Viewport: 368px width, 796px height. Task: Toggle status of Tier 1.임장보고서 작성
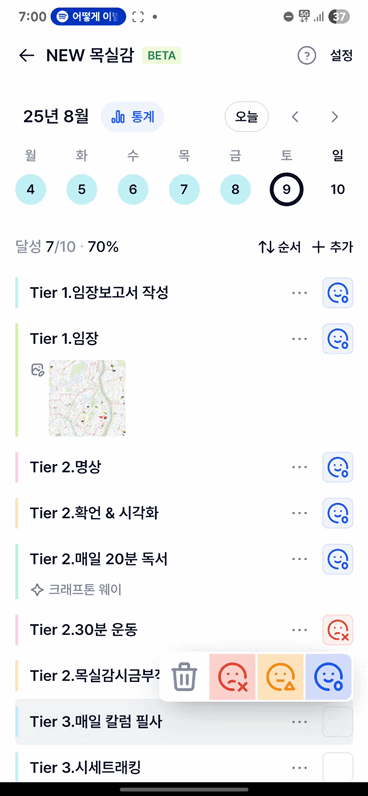tap(338, 293)
